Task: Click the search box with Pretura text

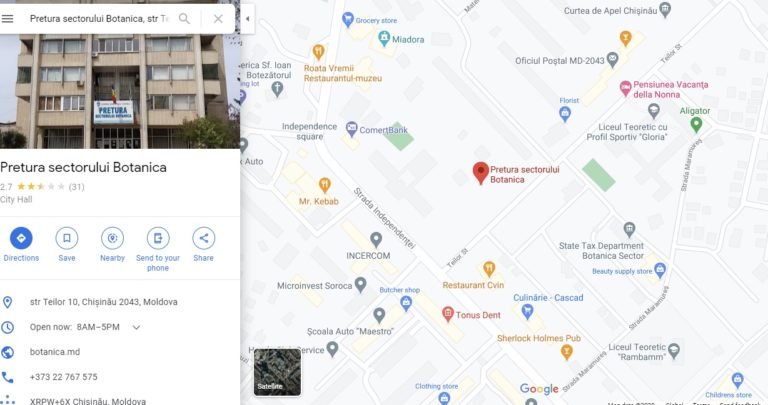Action: (x=99, y=19)
